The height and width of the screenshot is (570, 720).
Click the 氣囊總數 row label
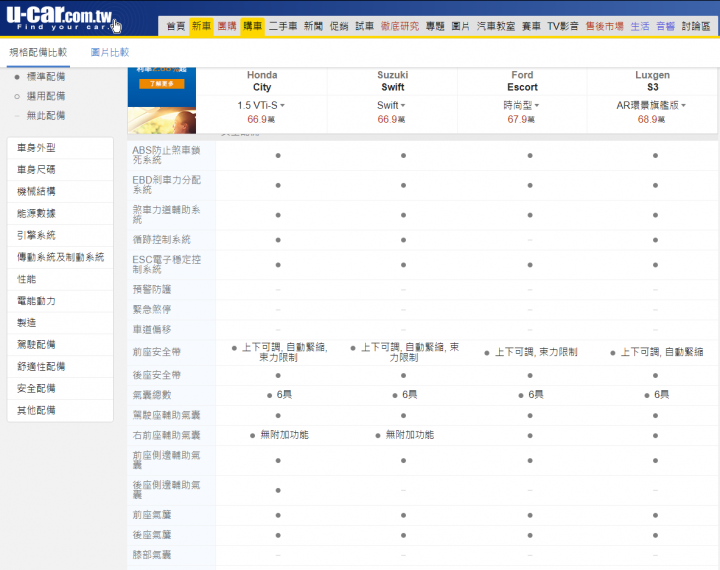[152, 395]
